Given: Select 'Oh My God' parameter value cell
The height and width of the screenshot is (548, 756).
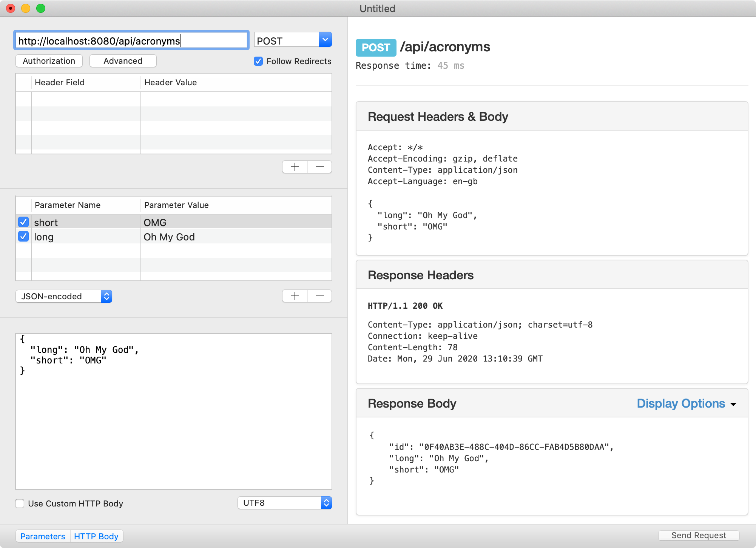Looking at the screenshot, I should 236,237.
